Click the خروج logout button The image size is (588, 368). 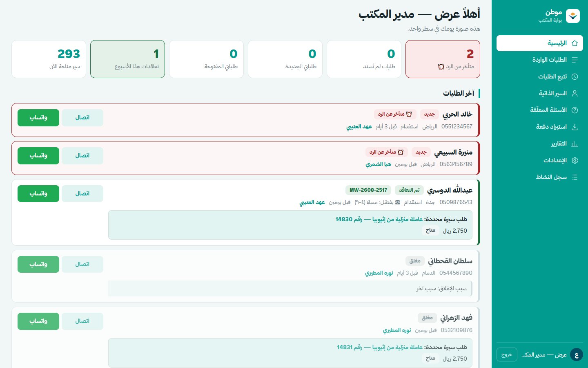507,355
